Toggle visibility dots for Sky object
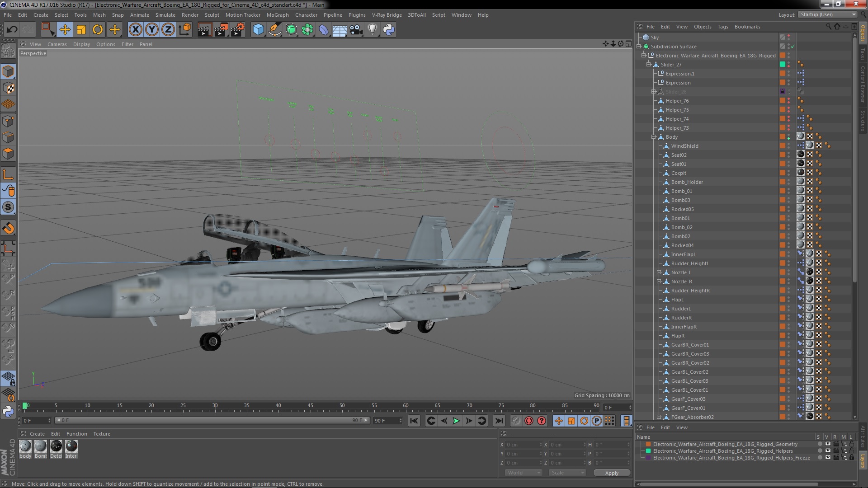Viewport: 868px width, 488px height. point(789,38)
